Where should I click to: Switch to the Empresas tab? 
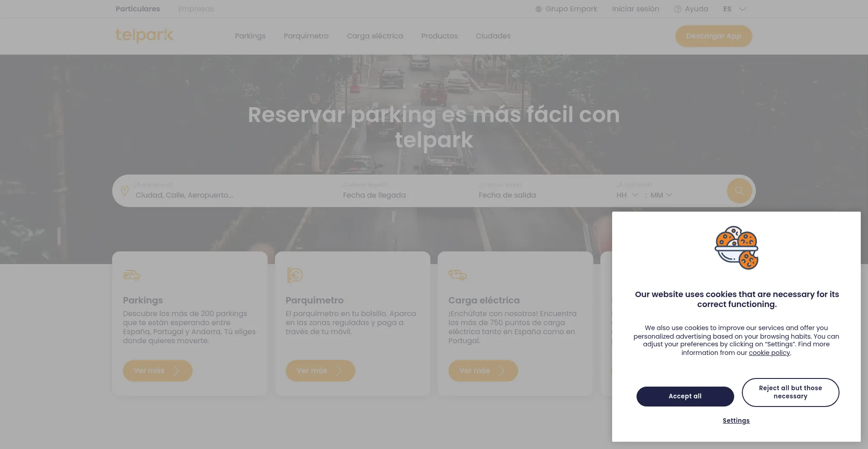click(196, 9)
